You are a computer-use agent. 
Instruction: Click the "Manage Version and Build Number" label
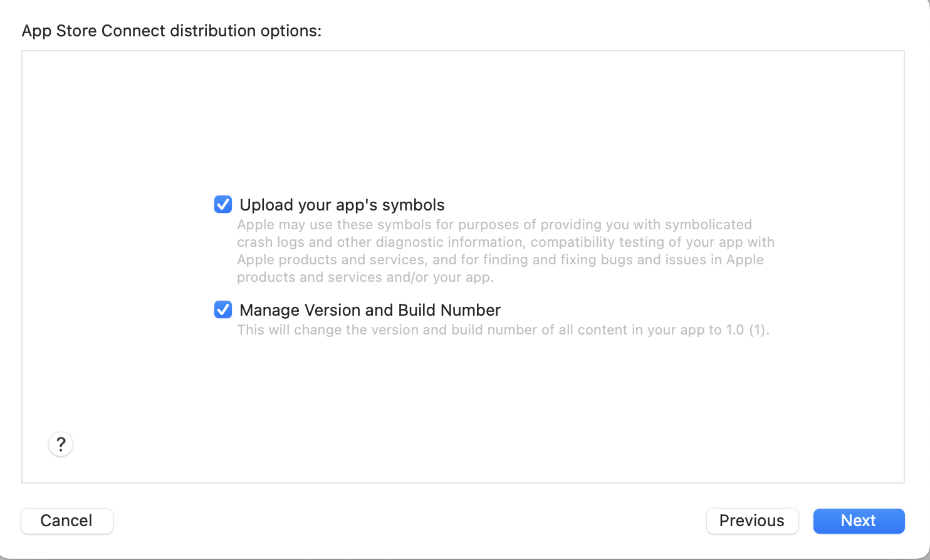370,310
